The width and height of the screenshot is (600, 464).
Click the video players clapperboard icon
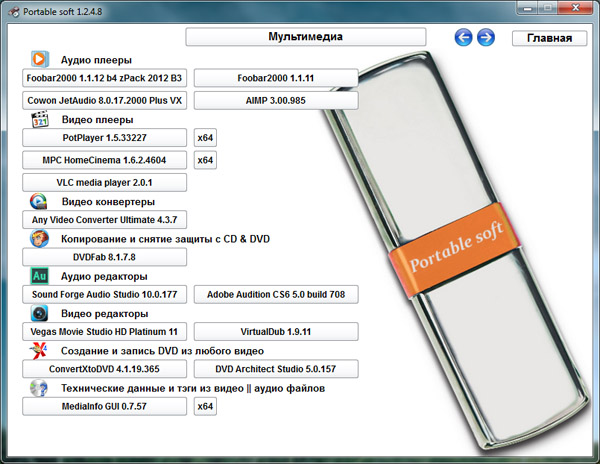pyautogui.click(x=40, y=120)
